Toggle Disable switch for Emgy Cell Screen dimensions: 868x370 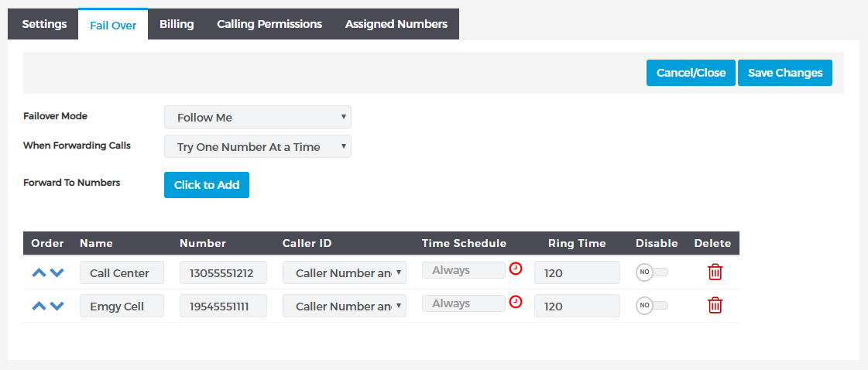pyautogui.click(x=651, y=305)
